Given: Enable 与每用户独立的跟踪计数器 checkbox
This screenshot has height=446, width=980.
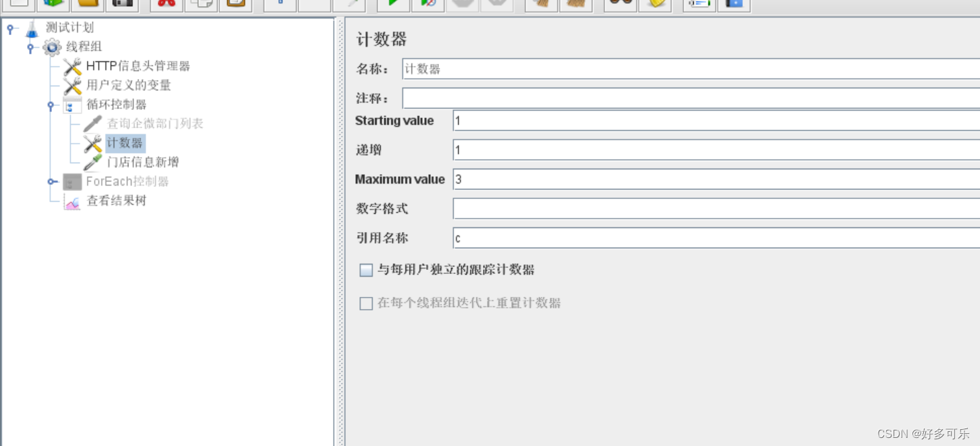Looking at the screenshot, I should click(x=366, y=270).
